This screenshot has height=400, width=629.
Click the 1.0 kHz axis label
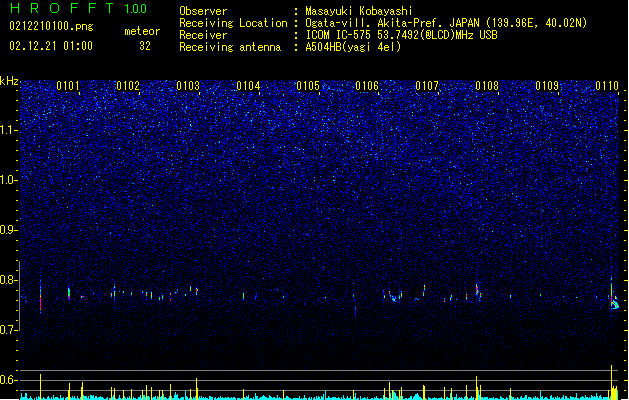click(x=8, y=180)
